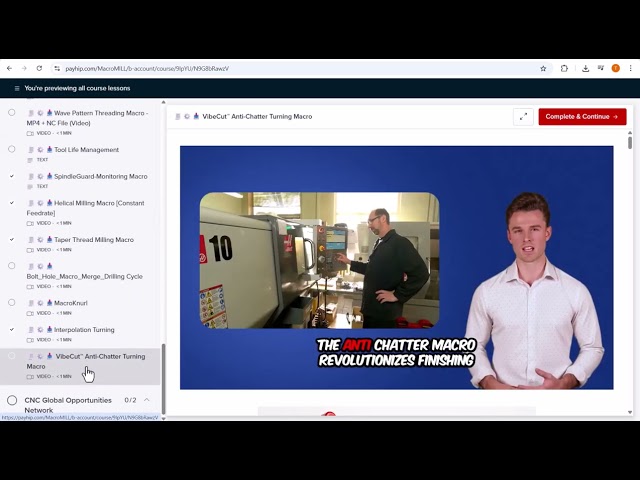This screenshot has width=640, height=480.
Task: Toggle SpindleGuard Monitoring Macro completion check
Action: pyautogui.click(x=12, y=176)
